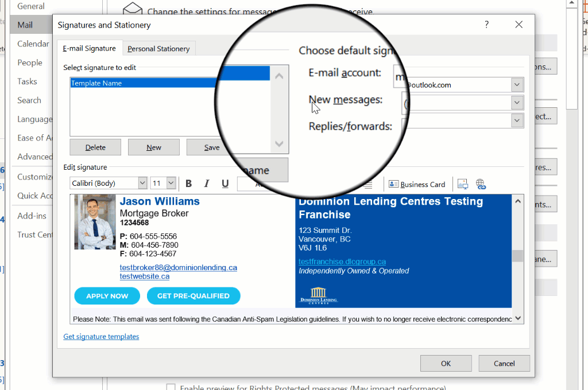Open the Add-ins category in Options
Viewport: 588px width, 390px height.
pyautogui.click(x=32, y=216)
